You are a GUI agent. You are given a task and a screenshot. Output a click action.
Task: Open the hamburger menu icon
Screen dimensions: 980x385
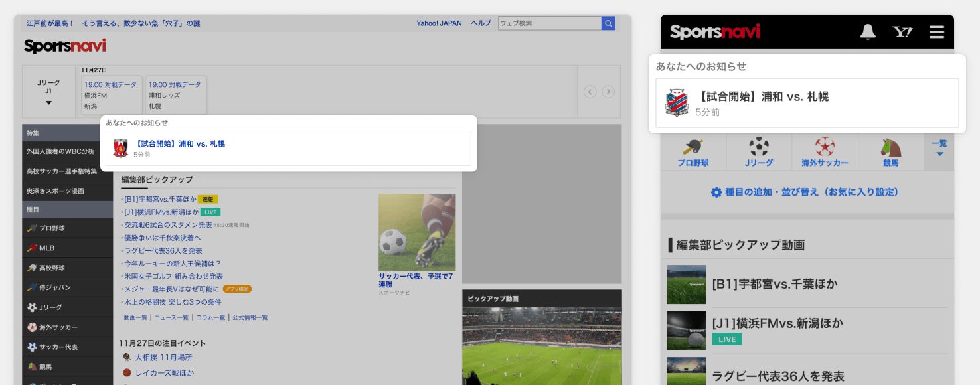(937, 32)
